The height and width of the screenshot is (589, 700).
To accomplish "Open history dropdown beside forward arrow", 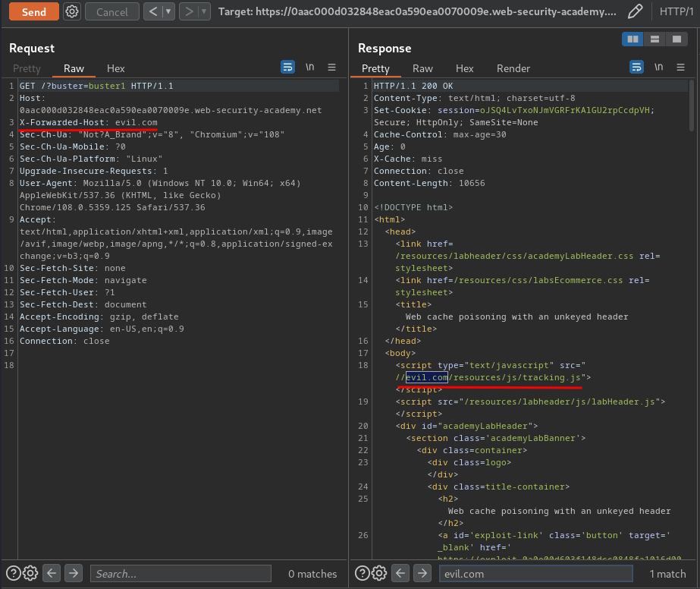I will pos(205,11).
